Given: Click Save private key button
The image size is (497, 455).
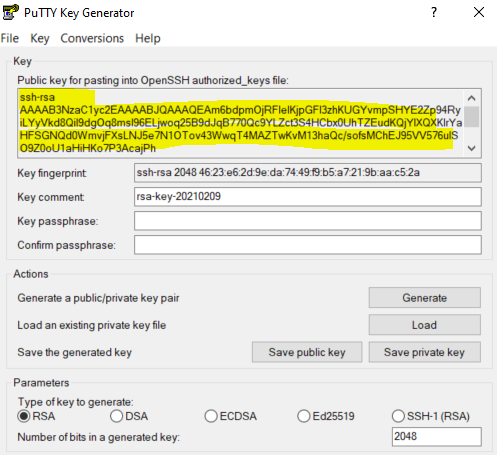Looking at the screenshot, I should pyautogui.click(x=424, y=352).
